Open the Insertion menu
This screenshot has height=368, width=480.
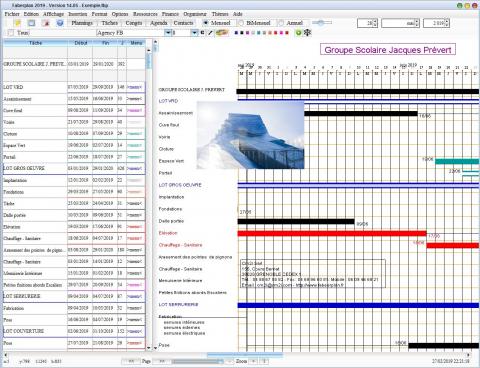tap(78, 14)
